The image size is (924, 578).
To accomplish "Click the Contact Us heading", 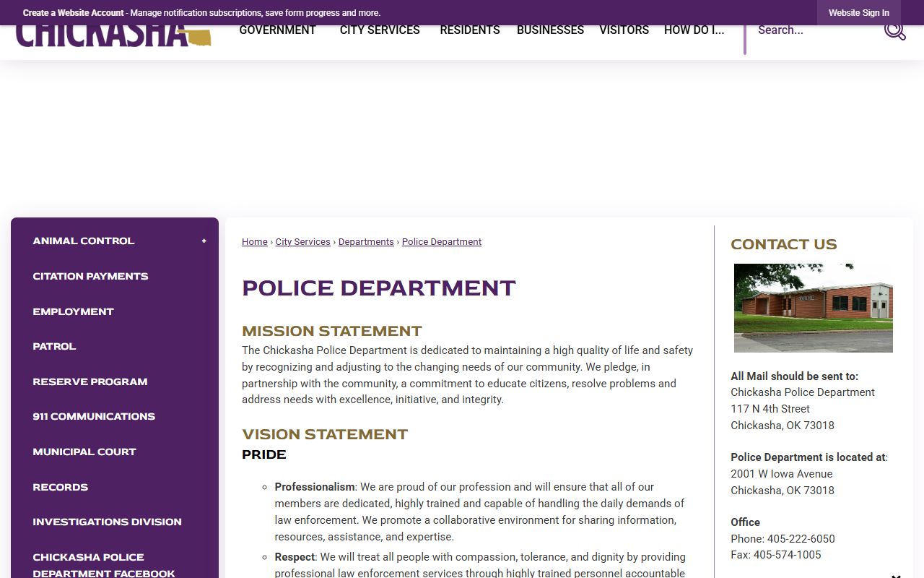I will pyautogui.click(x=784, y=244).
